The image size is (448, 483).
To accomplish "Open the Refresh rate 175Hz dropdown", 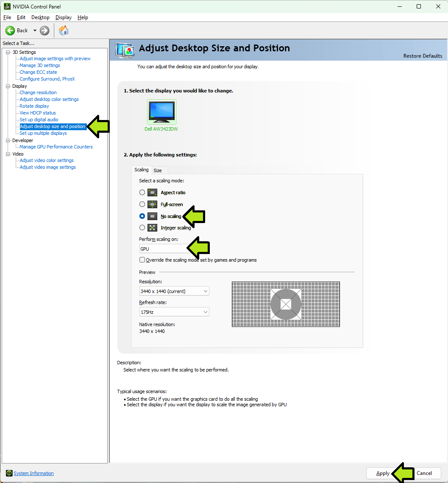I will (x=174, y=312).
